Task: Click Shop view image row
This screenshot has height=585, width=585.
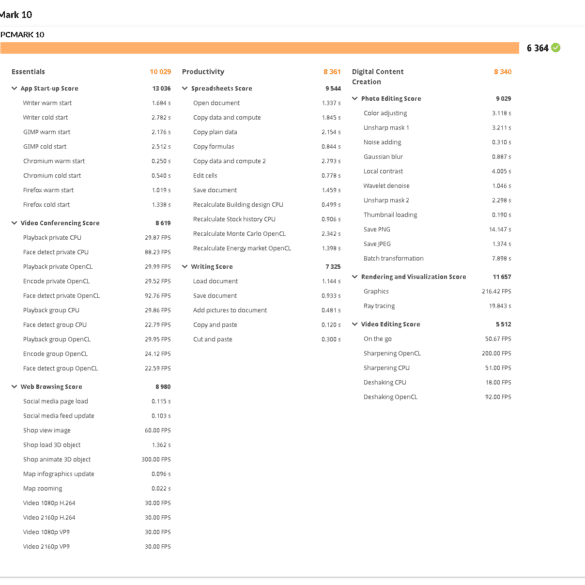Action: pos(97,431)
